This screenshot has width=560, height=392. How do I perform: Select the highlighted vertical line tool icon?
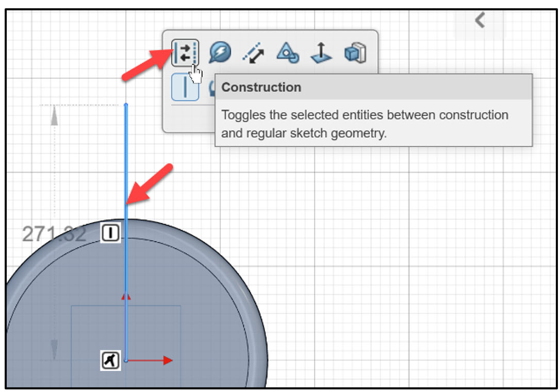click(185, 87)
